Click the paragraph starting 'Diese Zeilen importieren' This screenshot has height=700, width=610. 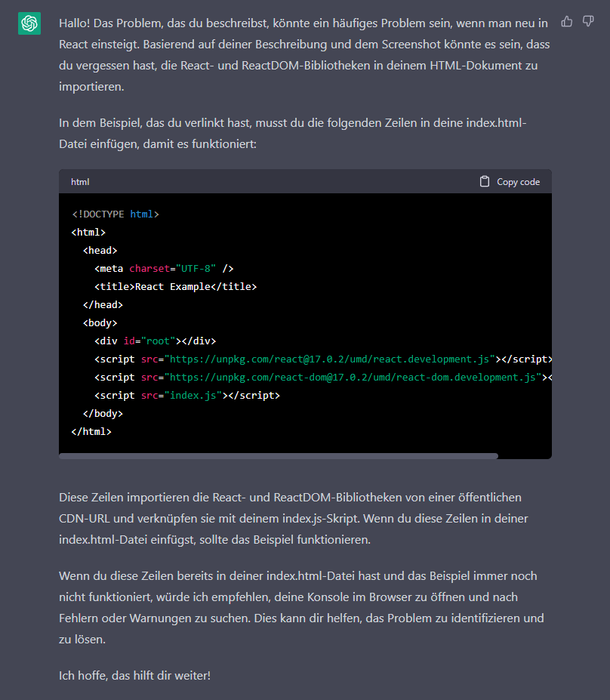coord(293,518)
